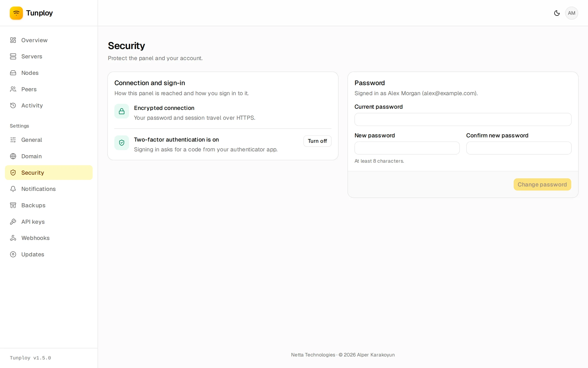Click the Peers people icon

click(x=13, y=89)
